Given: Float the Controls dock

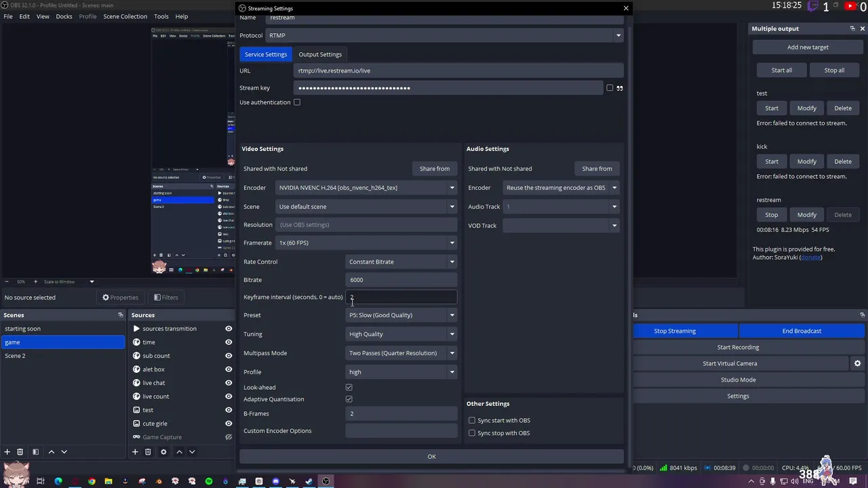Looking at the screenshot, I should (863, 315).
